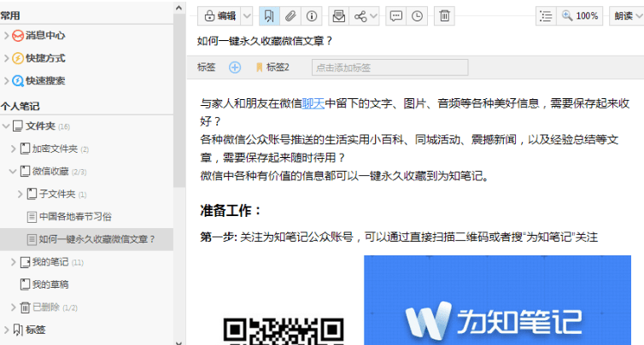
Task: Select 文件夹 root in sidebar
Action: click(x=41, y=126)
